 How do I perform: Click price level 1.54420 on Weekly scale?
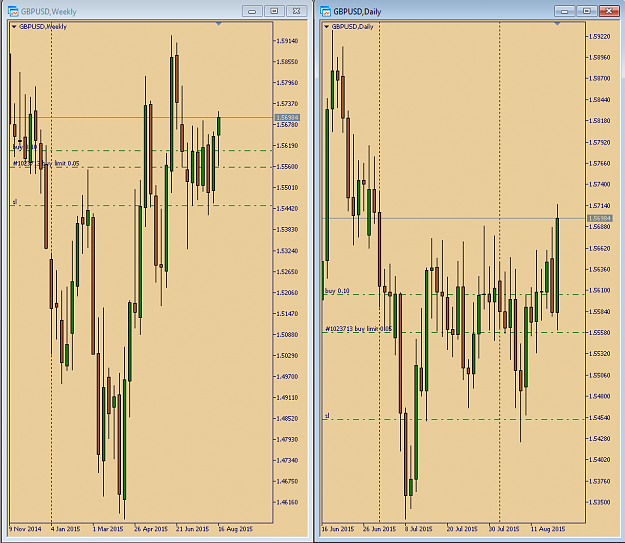tap(287, 209)
